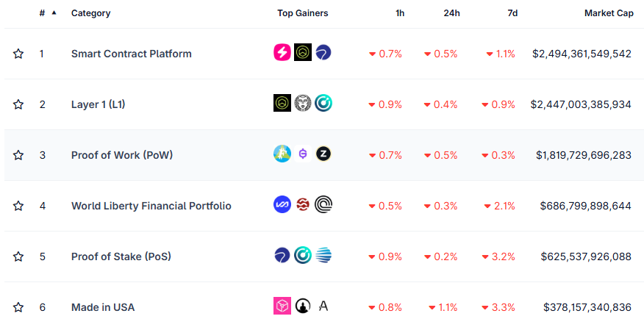Open the Made in USA category link
The height and width of the screenshot is (330, 644).
tap(103, 307)
